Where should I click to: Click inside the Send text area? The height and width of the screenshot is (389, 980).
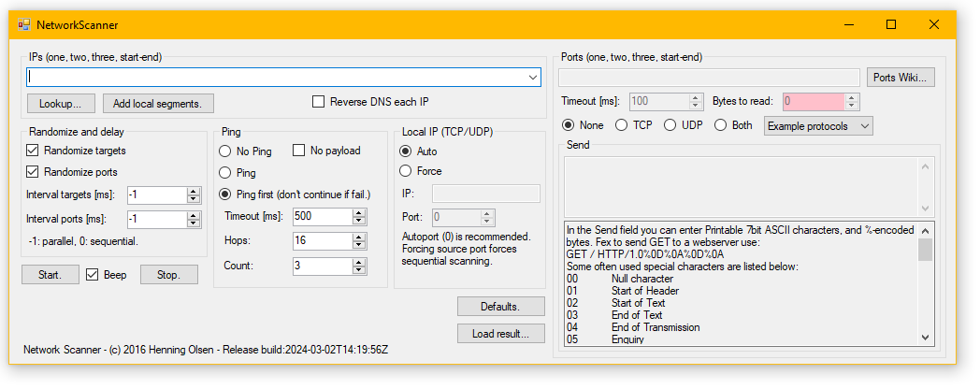(x=742, y=187)
